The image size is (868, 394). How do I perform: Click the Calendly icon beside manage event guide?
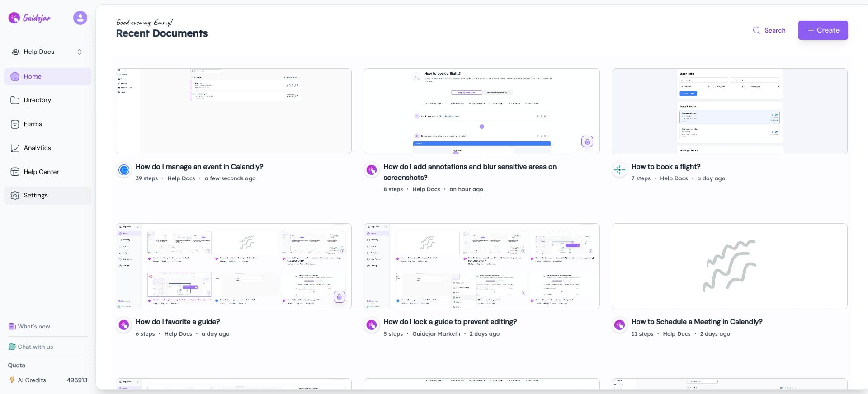(124, 170)
